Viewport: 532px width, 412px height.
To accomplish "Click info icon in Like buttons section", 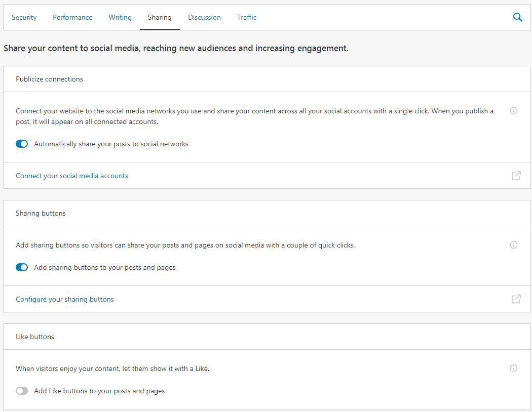I will pos(513,368).
